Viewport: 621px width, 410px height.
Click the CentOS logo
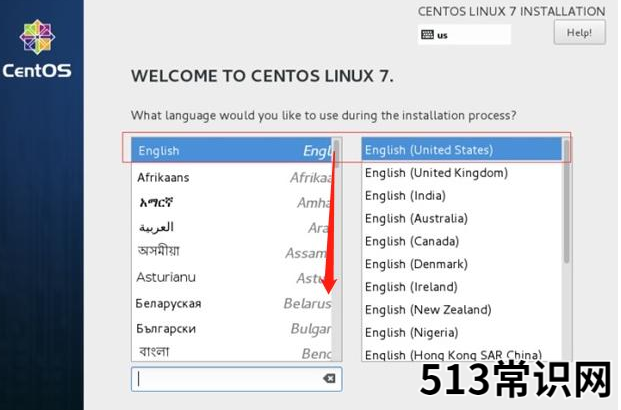[x=37, y=49]
